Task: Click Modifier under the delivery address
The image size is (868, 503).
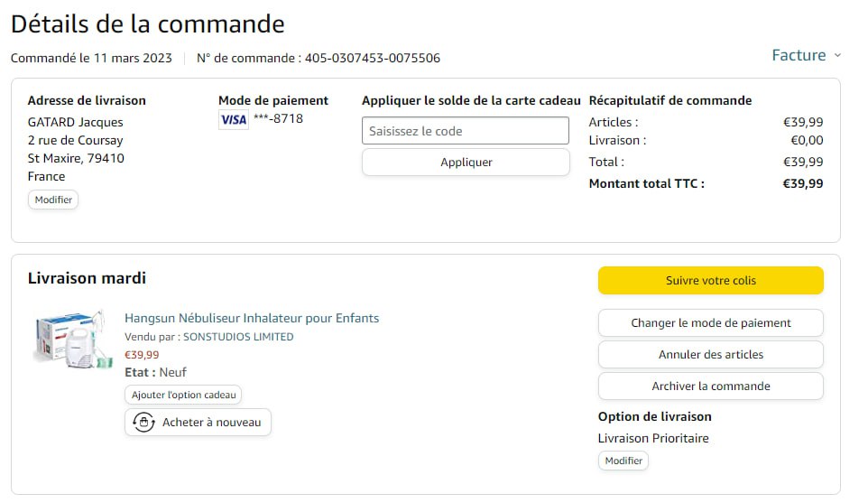Action: pos(53,200)
